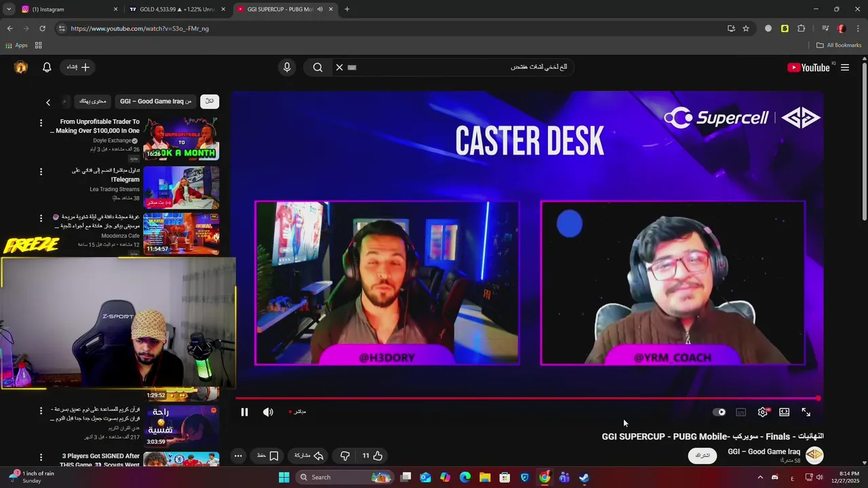Open more actions three-dot menu under video
This screenshot has height=488, width=868.
(x=238, y=456)
